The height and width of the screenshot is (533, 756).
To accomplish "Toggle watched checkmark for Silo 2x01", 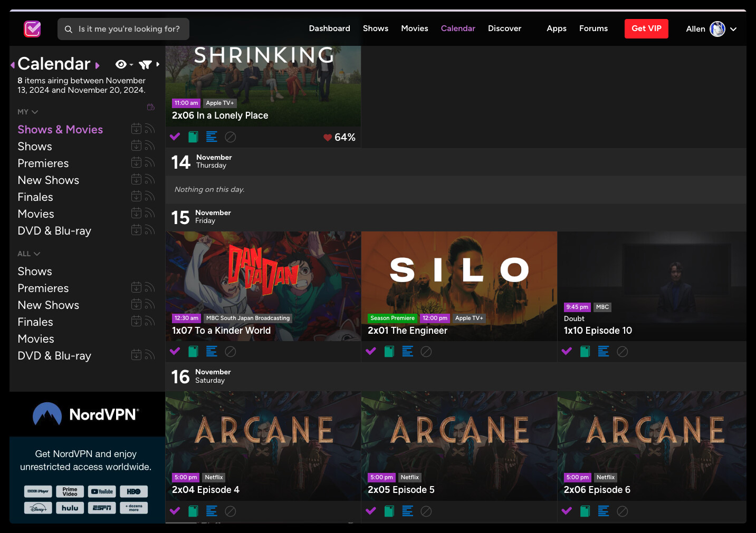I will click(x=371, y=352).
